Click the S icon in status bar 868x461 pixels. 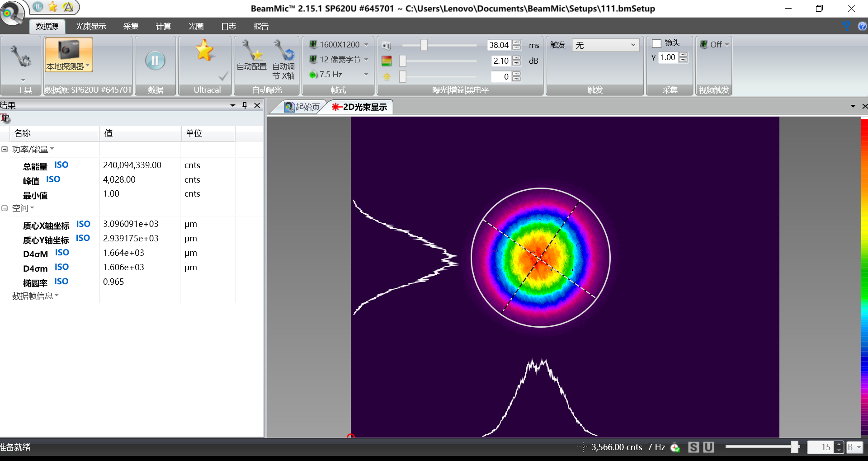(693, 447)
